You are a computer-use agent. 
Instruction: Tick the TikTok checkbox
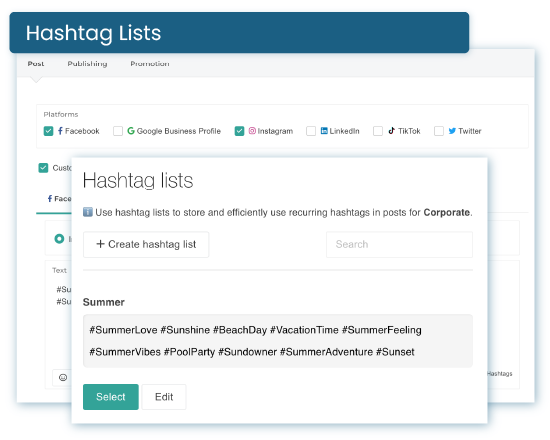pyautogui.click(x=378, y=131)
